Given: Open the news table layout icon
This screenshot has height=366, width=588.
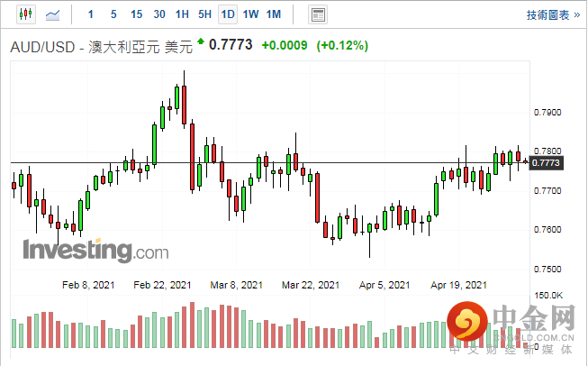Looking at the screenshot, I should point(318,15).
